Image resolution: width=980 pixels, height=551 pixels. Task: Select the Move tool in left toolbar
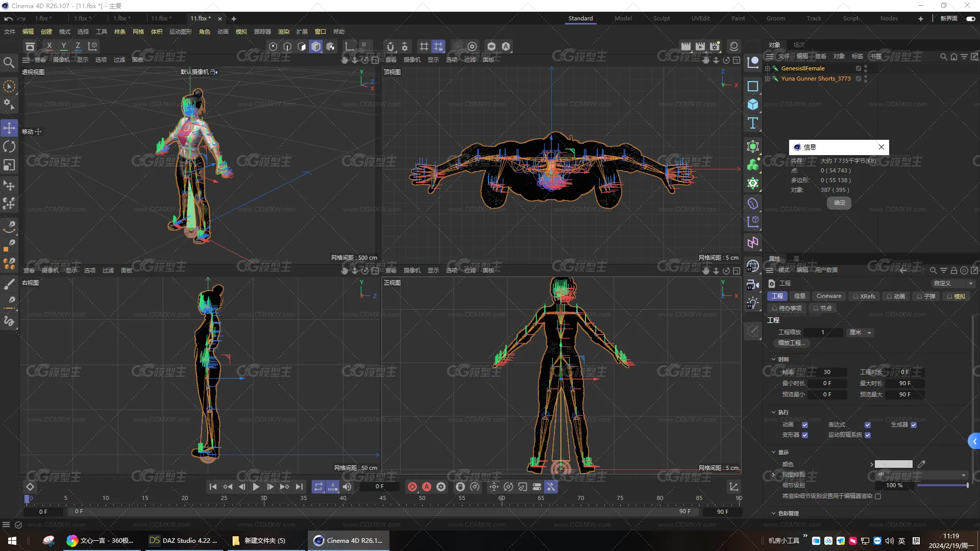tap(9, 128)
